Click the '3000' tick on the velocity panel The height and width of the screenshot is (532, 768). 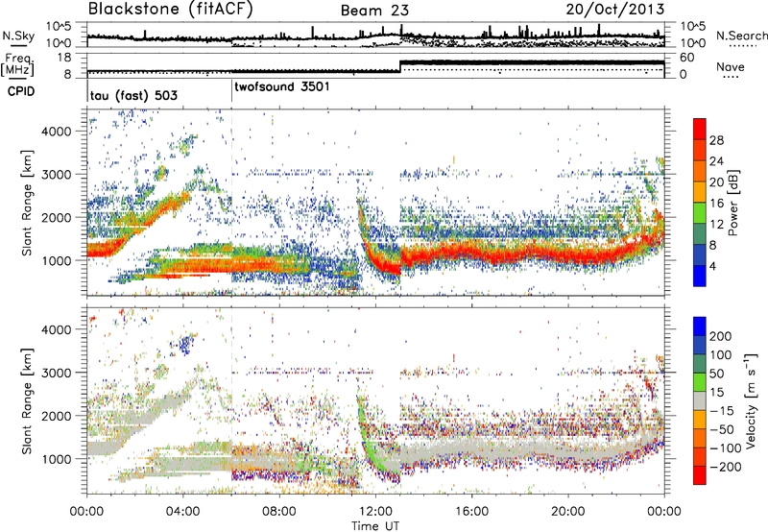click(56, 373)
